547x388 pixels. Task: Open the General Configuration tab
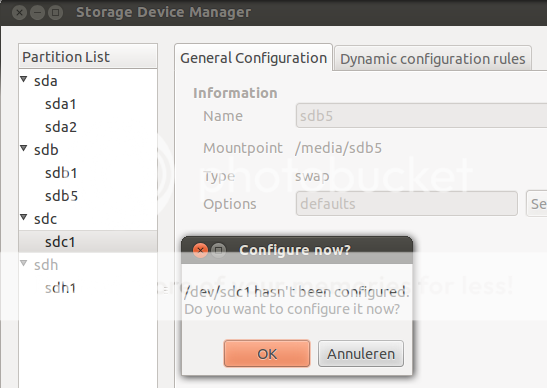click(x=254, y=58)
